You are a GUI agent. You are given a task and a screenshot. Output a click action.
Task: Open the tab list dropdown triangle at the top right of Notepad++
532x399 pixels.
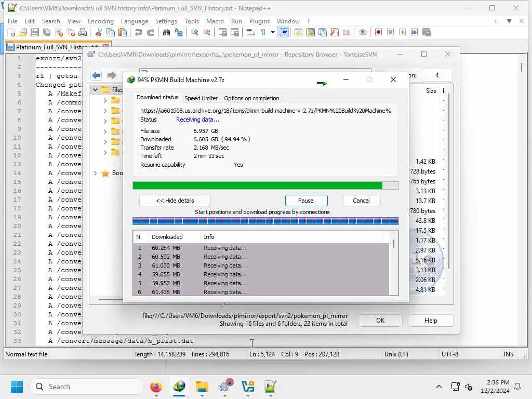(509, 21)
